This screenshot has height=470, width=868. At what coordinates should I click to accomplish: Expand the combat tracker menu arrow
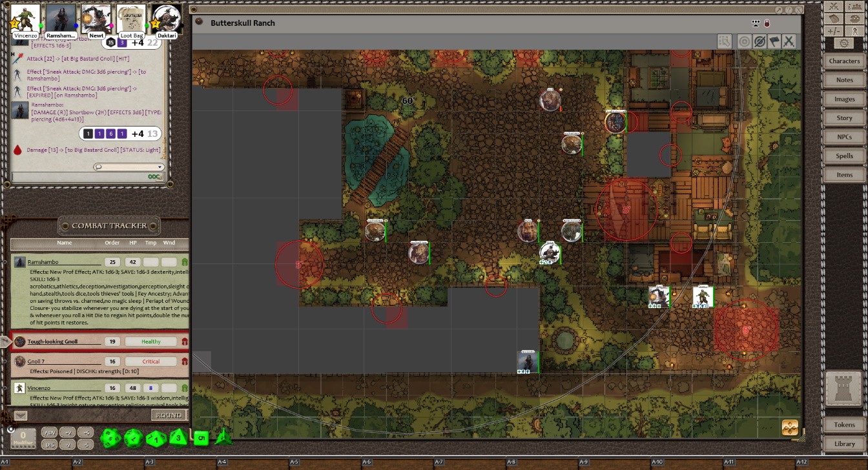21,416
